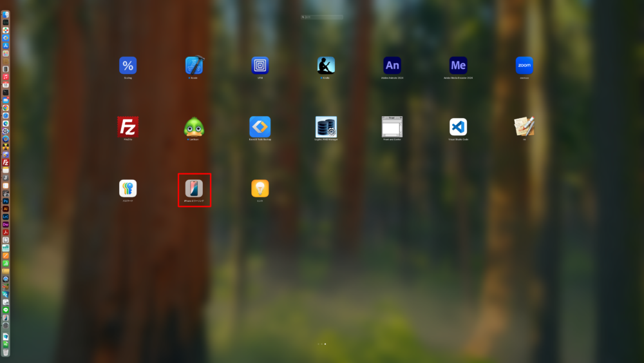Open the gray window-frame app icon
The width and height of the screenshot is (644, 363).
[392, 126]
